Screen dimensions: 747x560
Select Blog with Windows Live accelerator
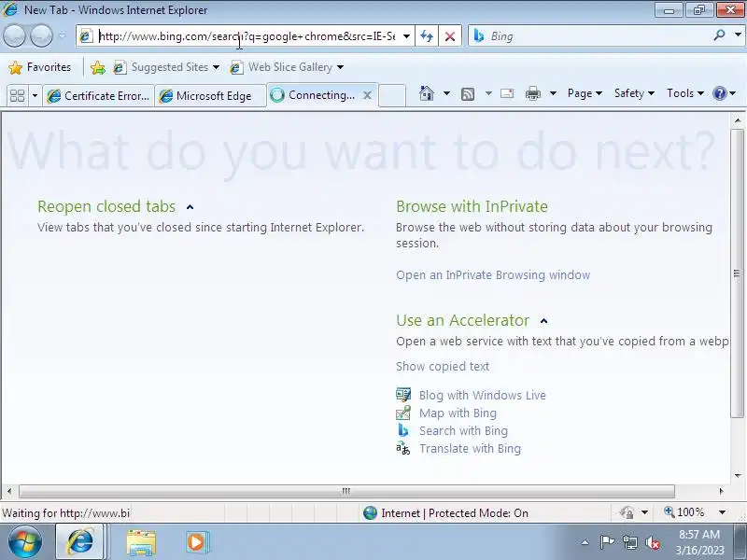(x=483, y=395)
